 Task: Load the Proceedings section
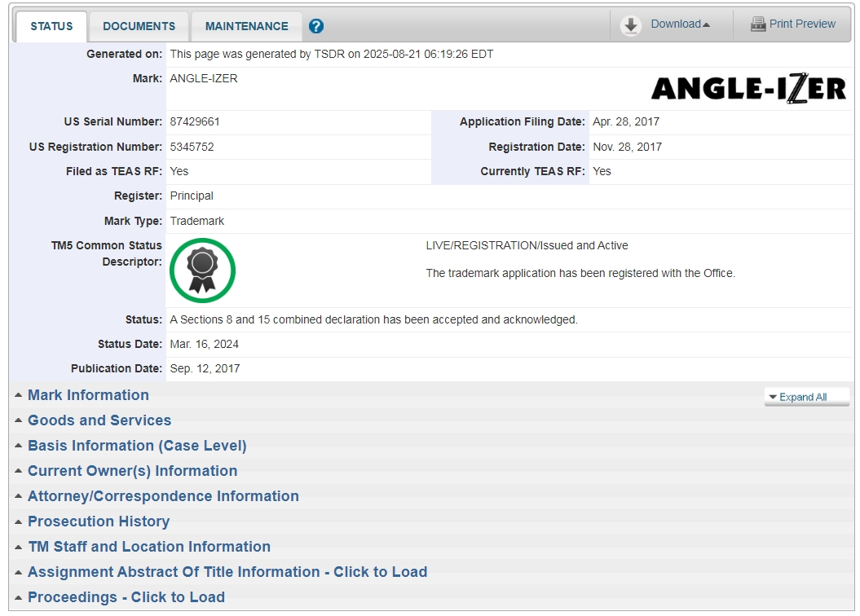point(126,597)
